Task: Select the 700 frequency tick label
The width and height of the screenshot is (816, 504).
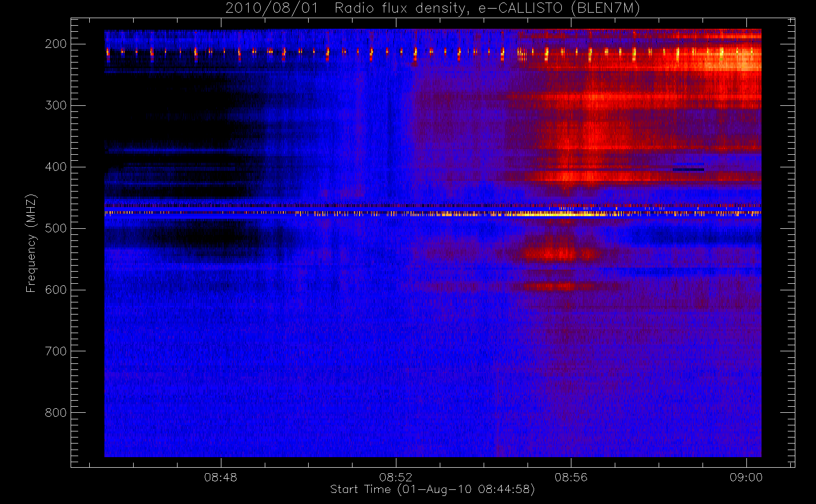Action: click(55, 351)
